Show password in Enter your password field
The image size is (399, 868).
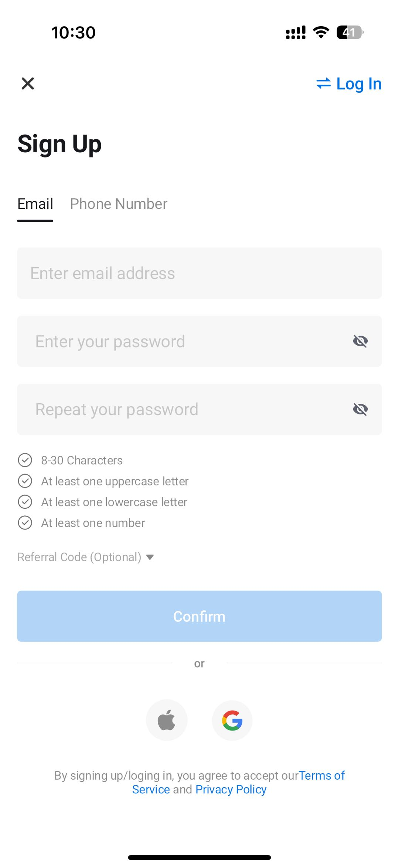click(x=360, y=341)
